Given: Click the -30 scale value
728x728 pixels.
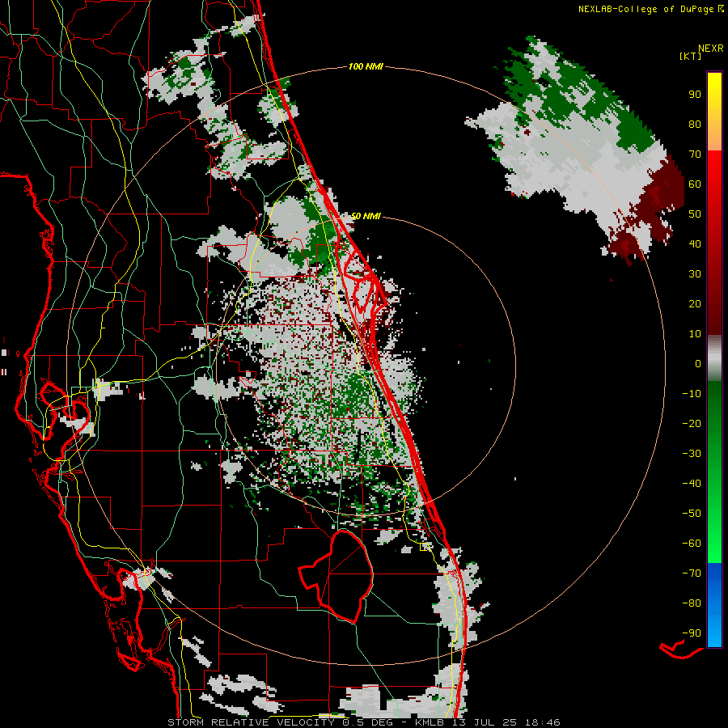Looking at the screenshot, I should click(x=692, y=454).
